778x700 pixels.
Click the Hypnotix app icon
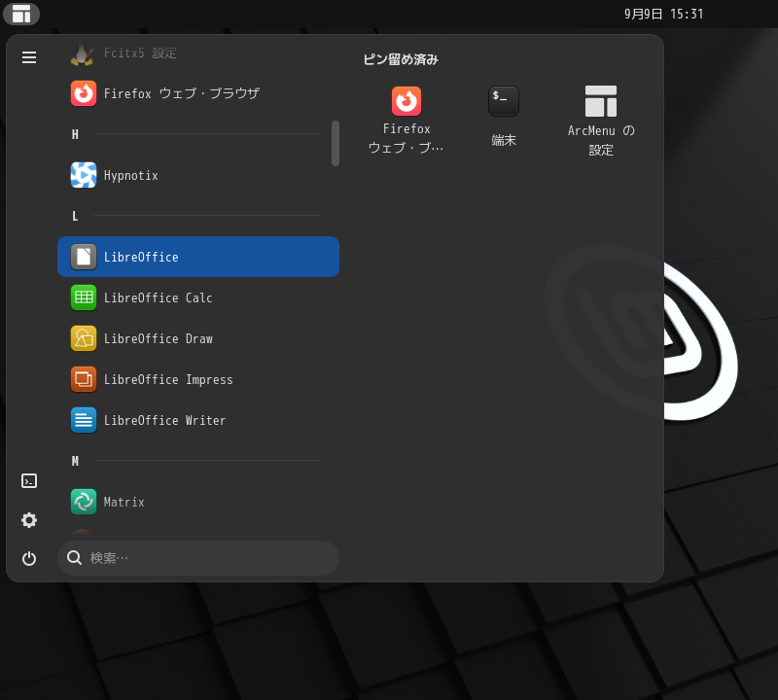click(x=84, y=175)
